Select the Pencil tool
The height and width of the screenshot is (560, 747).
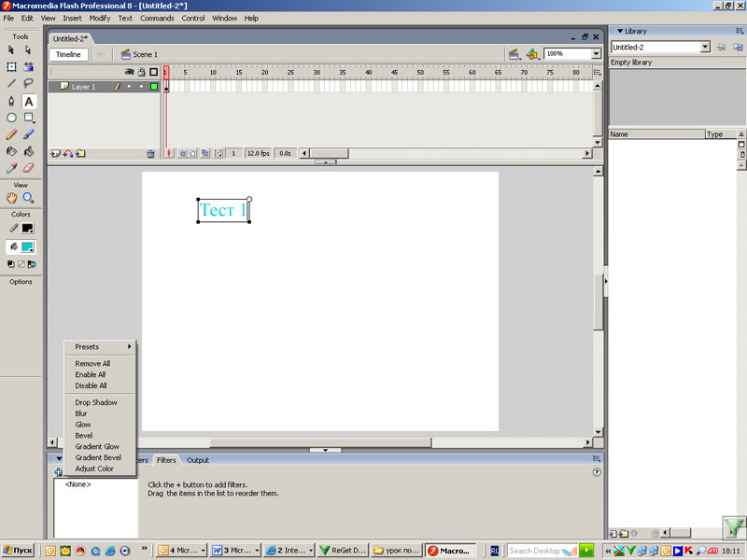11,134
